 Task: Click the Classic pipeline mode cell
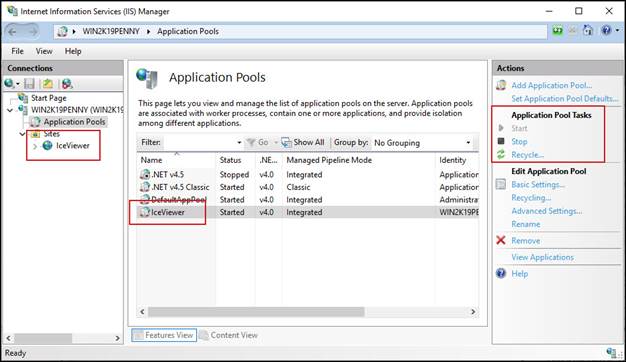click(x=298, y=187)
